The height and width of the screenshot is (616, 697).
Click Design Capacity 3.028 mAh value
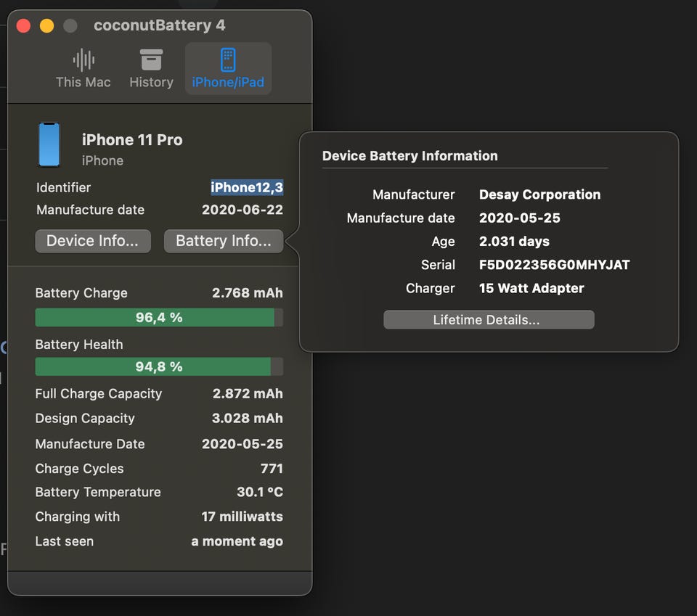pyautogui.click(x=247, y=419)
